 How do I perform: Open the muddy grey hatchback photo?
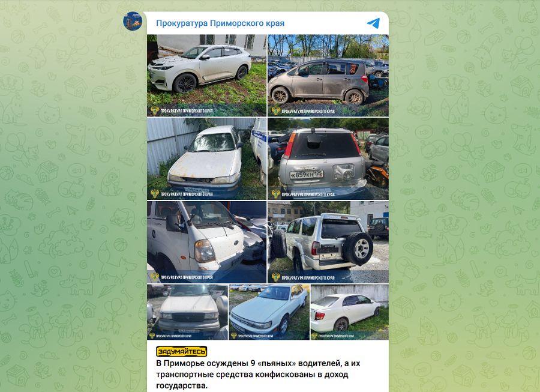coord(328,76)
